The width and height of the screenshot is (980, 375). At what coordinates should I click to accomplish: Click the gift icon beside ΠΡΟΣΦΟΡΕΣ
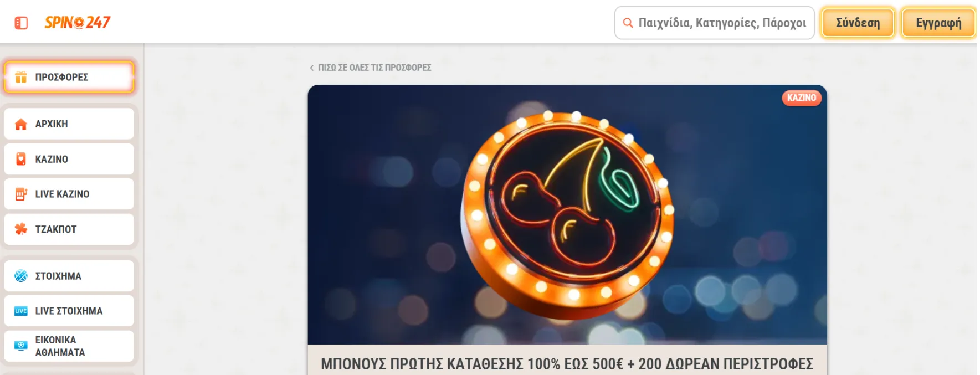coord(21,77)
